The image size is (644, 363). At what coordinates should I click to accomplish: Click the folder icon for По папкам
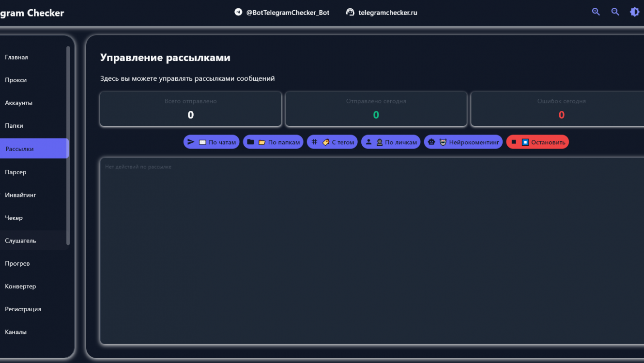pos(250,142)
